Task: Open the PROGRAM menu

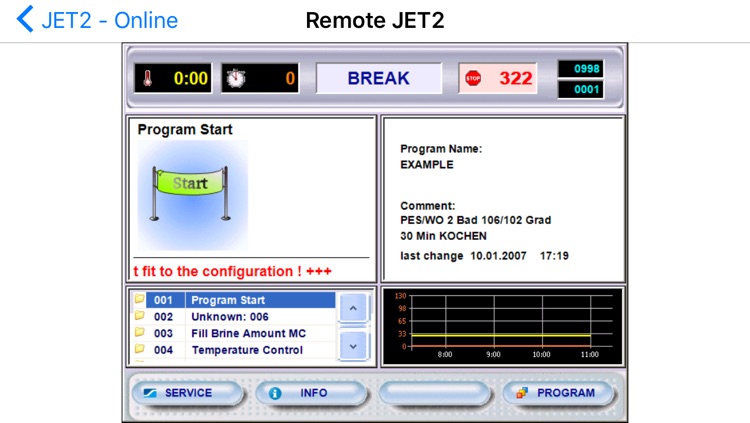Action: 558,393
